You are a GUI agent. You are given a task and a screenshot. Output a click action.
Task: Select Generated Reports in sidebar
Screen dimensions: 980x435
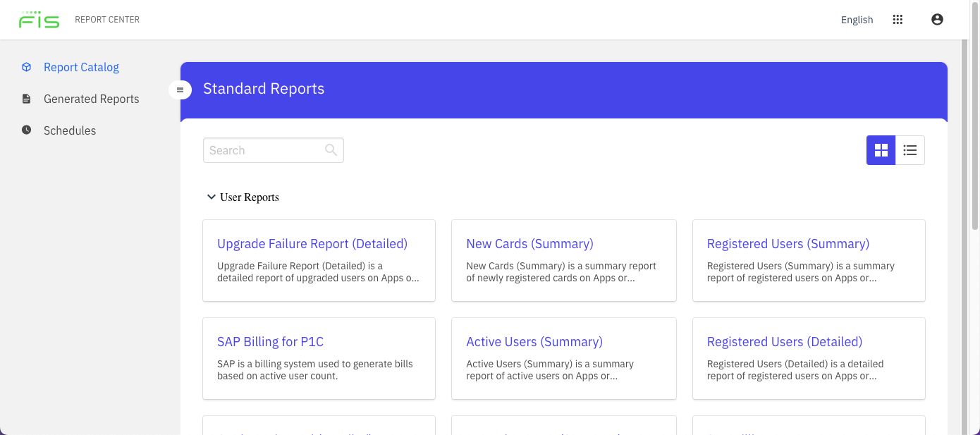click(x=92, y=98)
